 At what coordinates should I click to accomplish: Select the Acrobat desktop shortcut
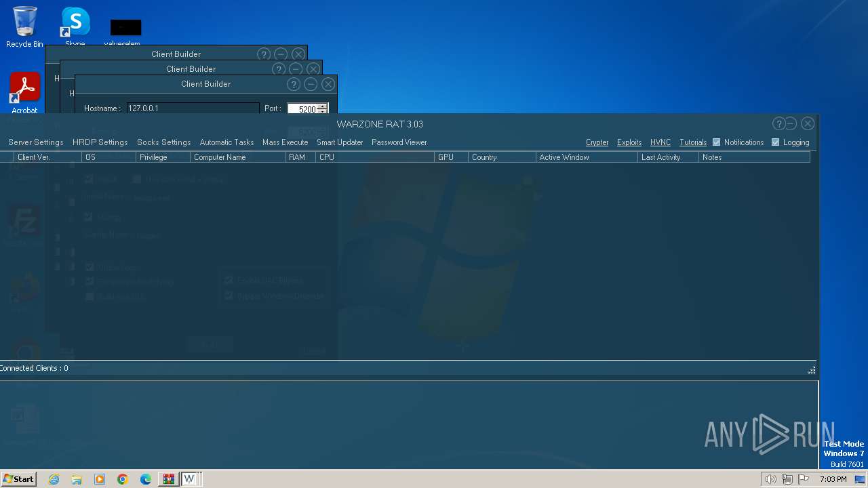point(24,93)
